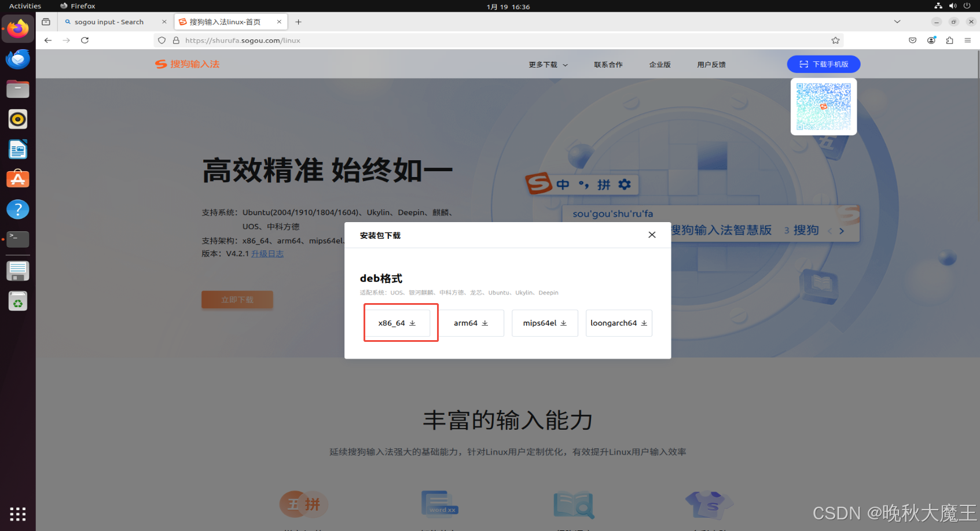Open Rhythmbox music player in the dock
The width and height of the screenshot is (980, 531).
tap(18, 119)
